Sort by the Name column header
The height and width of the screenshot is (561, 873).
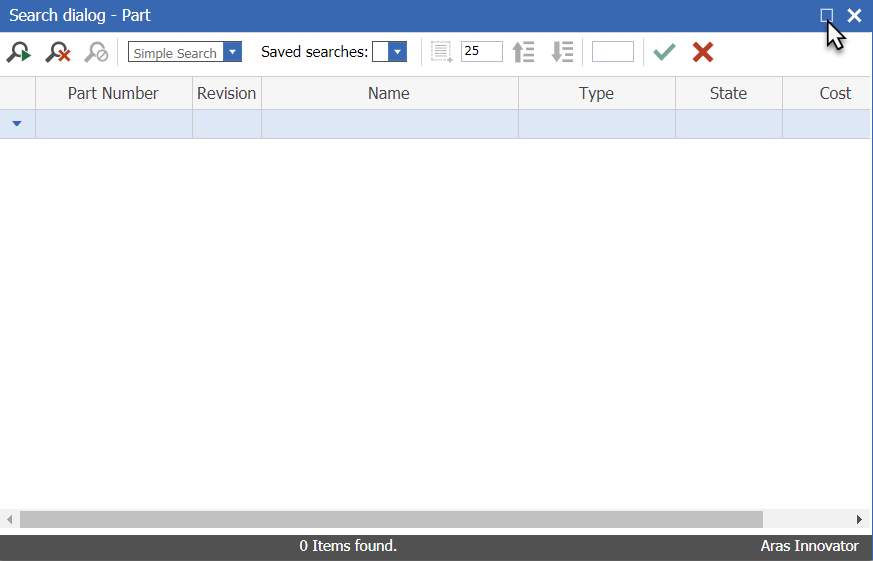(x=389, y=93)
